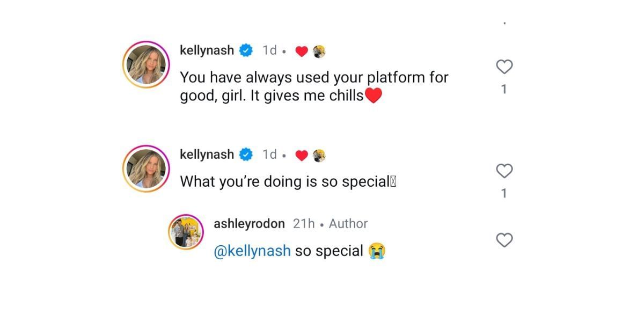Image resolution: width=644 pixels, height=322 pixels.
Task: Click verified badge on second kellynash comment
Action: (x=246, y=155)
